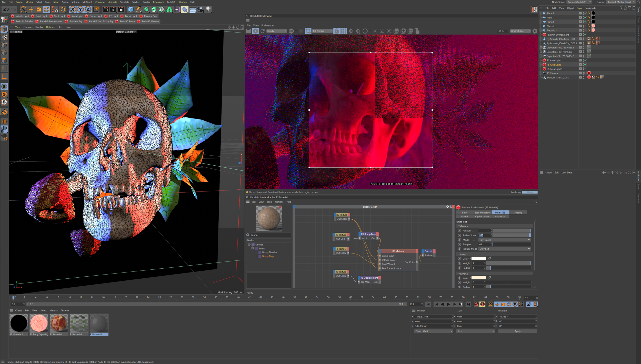Image resolution: width=641 pixels, height=364 pixels.
Task: Open the MoGraph menu
Action: point(87,2)
